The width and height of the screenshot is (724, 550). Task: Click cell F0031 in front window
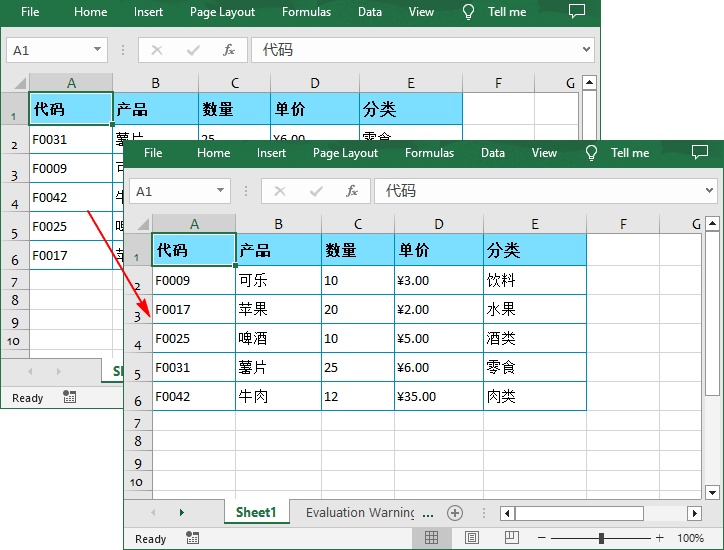point(194,368)
